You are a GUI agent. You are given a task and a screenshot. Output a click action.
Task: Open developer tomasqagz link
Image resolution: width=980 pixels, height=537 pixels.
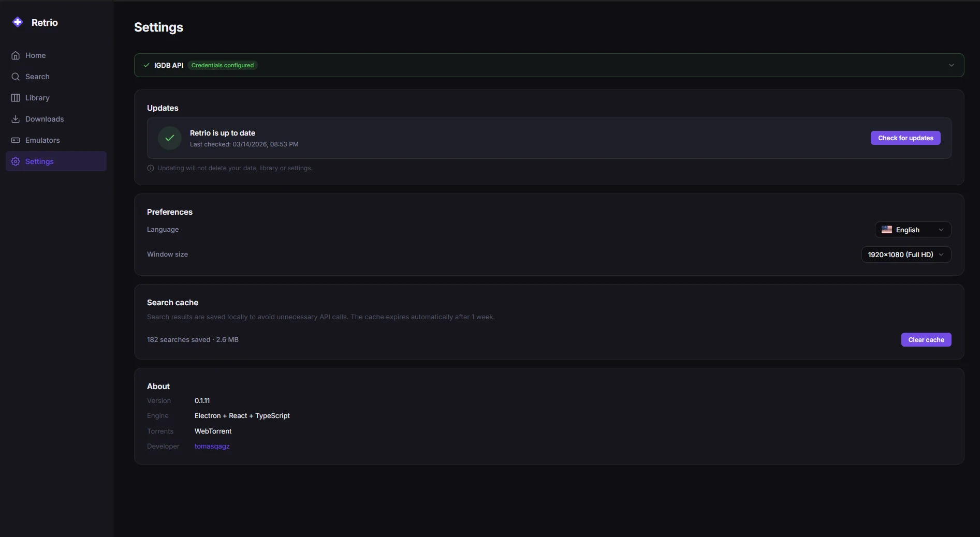212,446
